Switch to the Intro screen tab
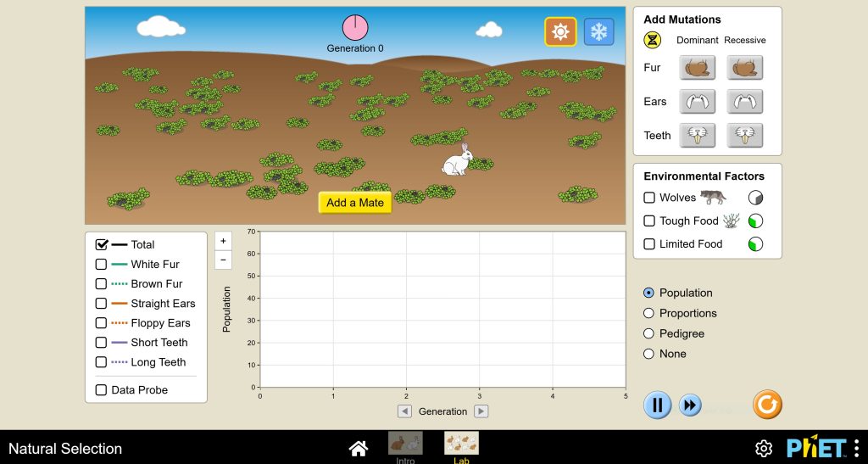Image resolution: width=868 pixels, height=464 pixels. click(x=405, y=445)
